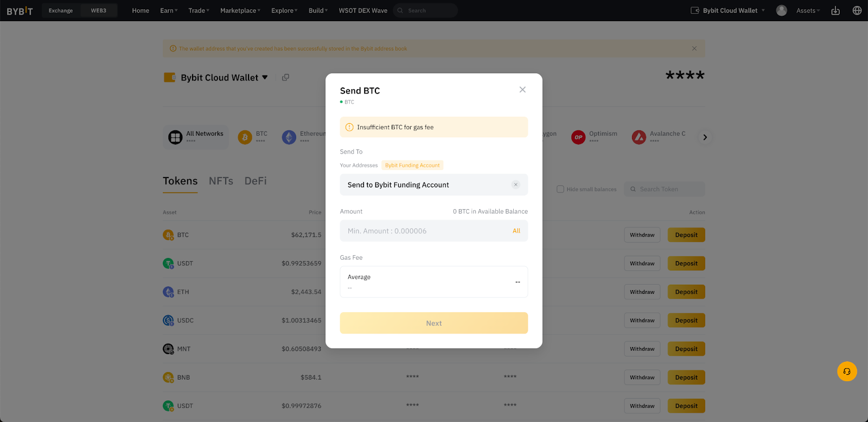This screenshot has height=422, width=868.
Task: Click the MNT asset icon in token list
Action: coord(168,349)
